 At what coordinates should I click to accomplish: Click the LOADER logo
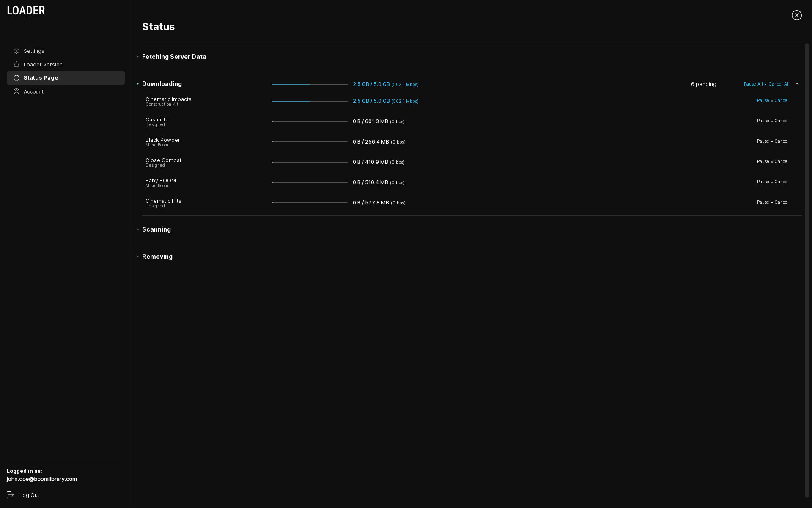point(26,11)
